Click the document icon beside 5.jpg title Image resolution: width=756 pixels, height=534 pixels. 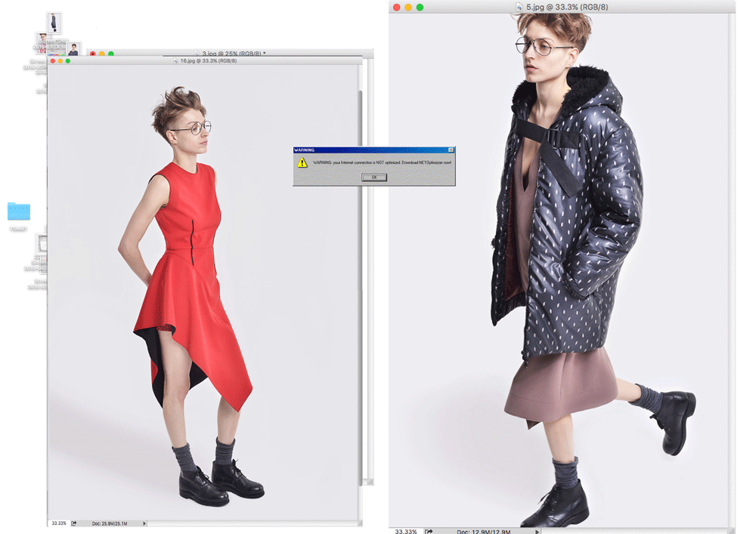pos(519,7)
